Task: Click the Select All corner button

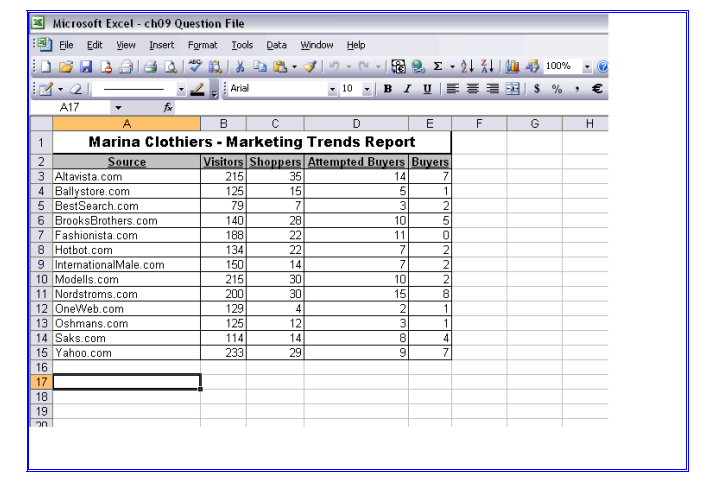Action: tap(41, 124)
